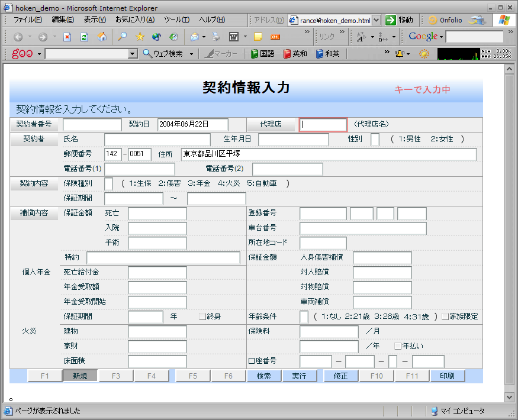Open the ツール(T) menu
Screen dimensions: 518x420
coord(177,20)
